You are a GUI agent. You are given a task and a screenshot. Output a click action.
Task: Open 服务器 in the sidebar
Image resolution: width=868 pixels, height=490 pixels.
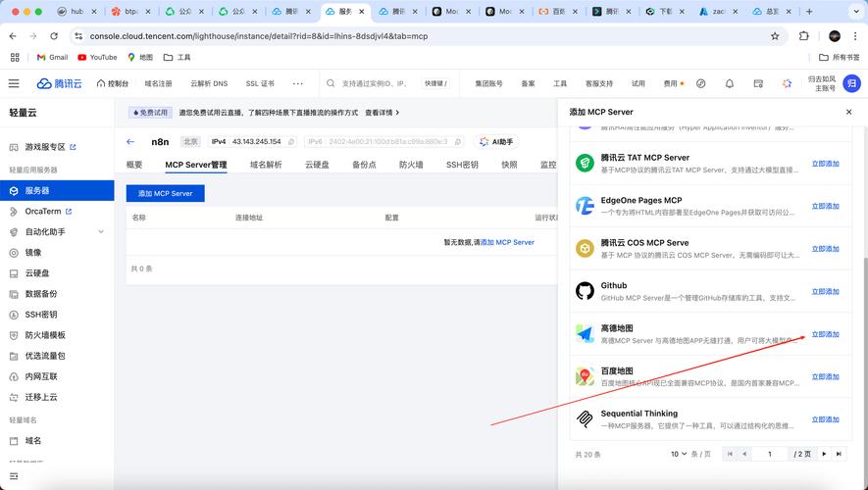tap(57, 190)
